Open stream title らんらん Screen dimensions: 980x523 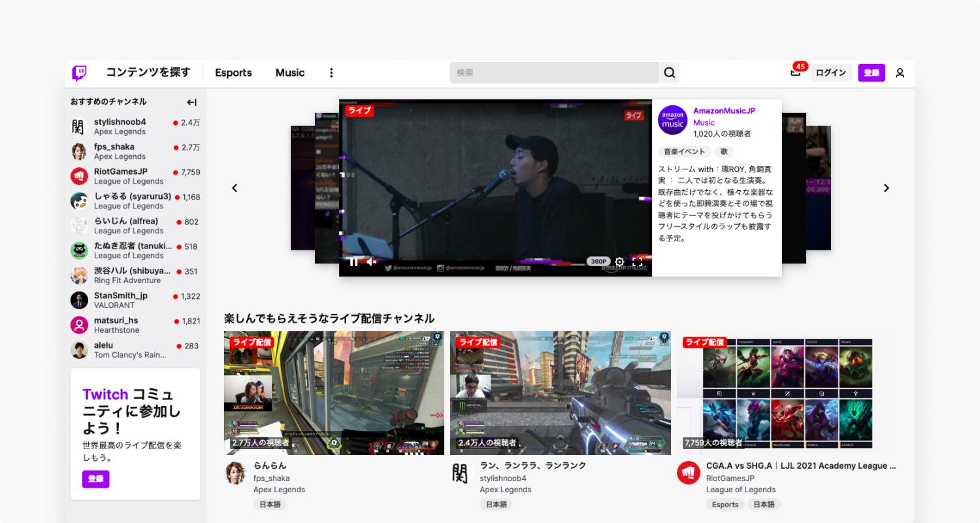coord(270,465)
